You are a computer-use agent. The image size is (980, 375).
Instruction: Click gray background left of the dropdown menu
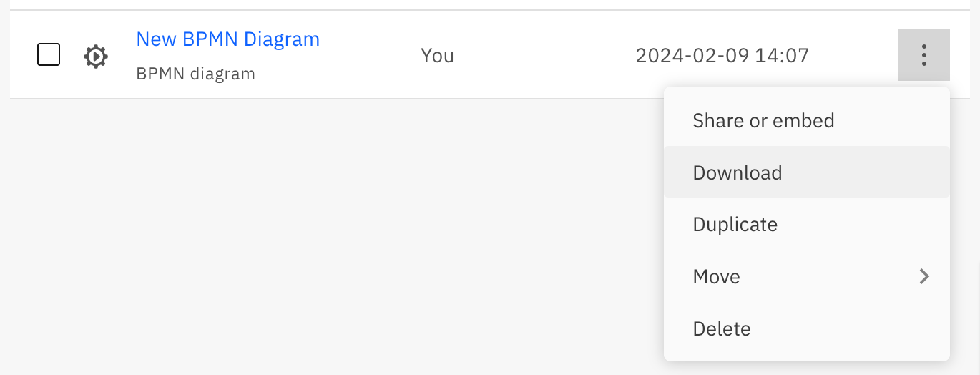[x=572, y=215]
